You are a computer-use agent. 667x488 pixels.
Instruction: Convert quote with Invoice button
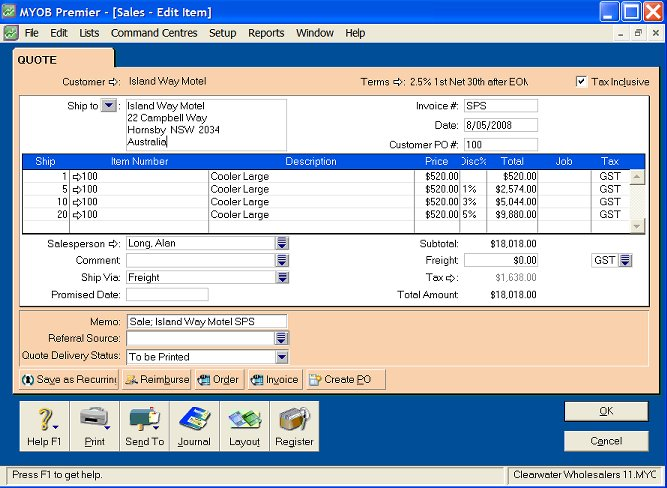click(x=275, y=380)
